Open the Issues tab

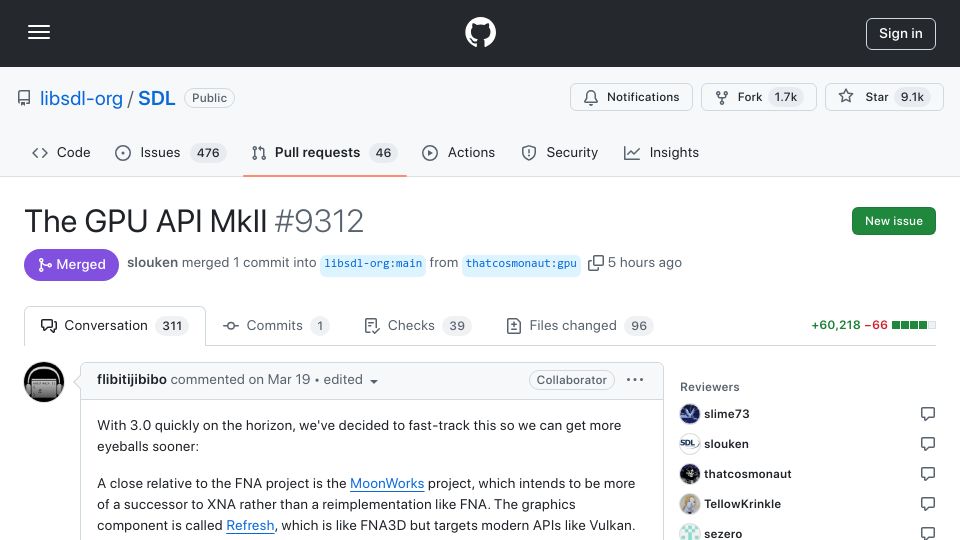pos(171,152)
